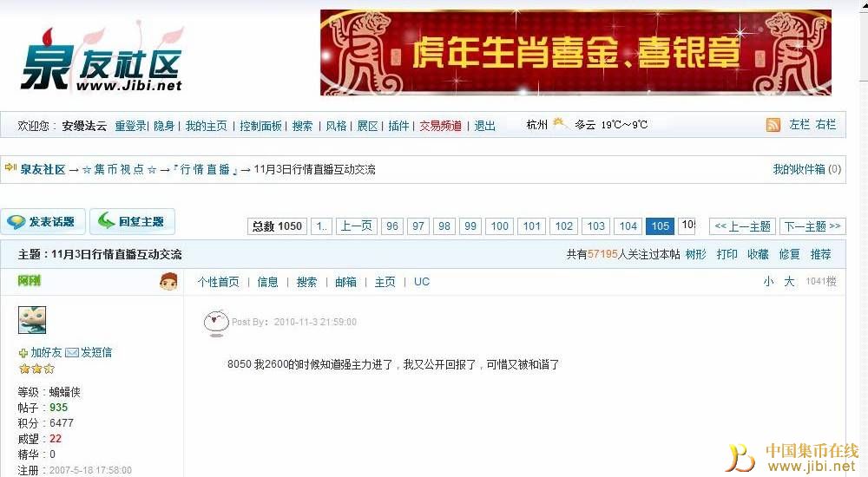
Task: Open the 风格 style dropdown menu
Action: (x=336, y=126)
